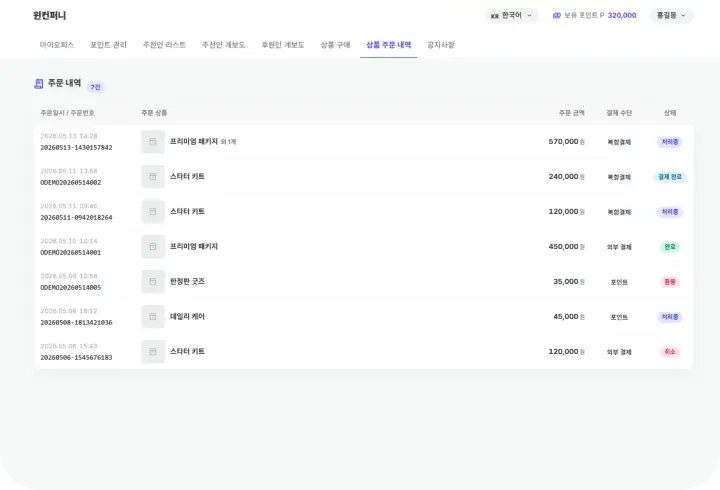Click order number 20260508-1813421036
Screen dimensions: 720x490
(76, 322)
